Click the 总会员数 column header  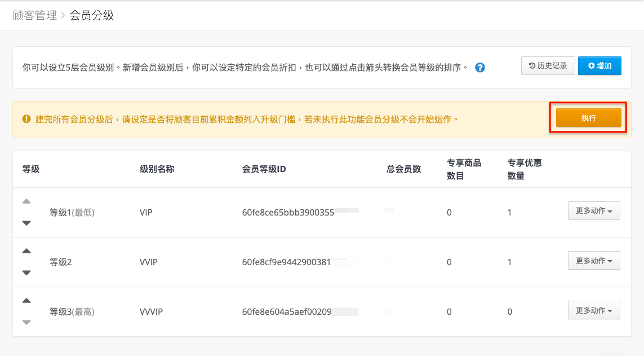404,169
